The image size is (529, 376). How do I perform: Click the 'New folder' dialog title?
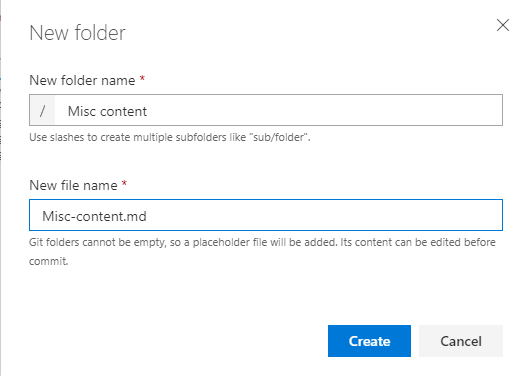[77, 33]
